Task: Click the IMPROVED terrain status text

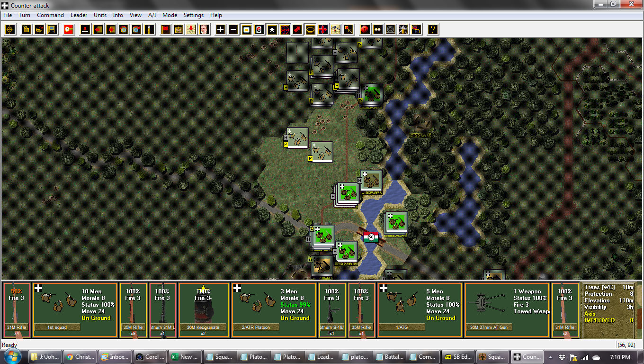Action: 599,320
